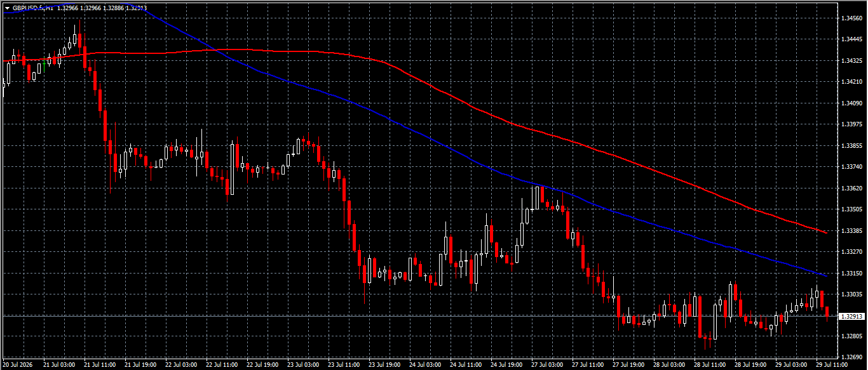Click the GBPUSD H1 chart title
This screenshot has height=370, width=868.
32,8
